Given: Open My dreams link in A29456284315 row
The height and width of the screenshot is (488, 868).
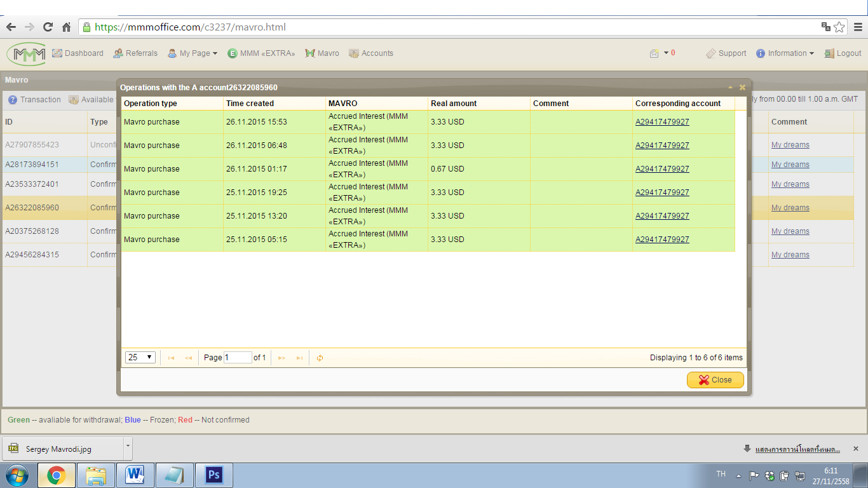Looking at the screenshot, I should pos(790,255).
